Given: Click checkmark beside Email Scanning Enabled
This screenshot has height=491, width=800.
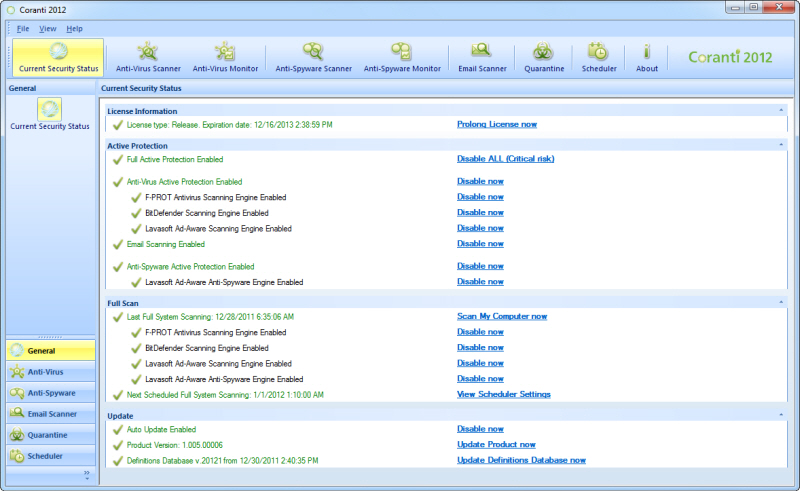Looking at the screenshot, I should coord(118,244).
